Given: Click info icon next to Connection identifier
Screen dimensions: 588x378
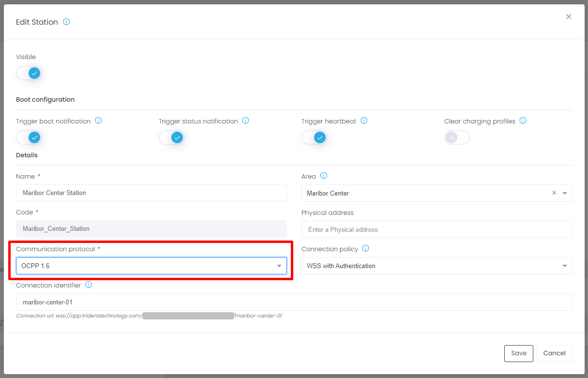Looking at the screenshot, I should pos(88,285).
